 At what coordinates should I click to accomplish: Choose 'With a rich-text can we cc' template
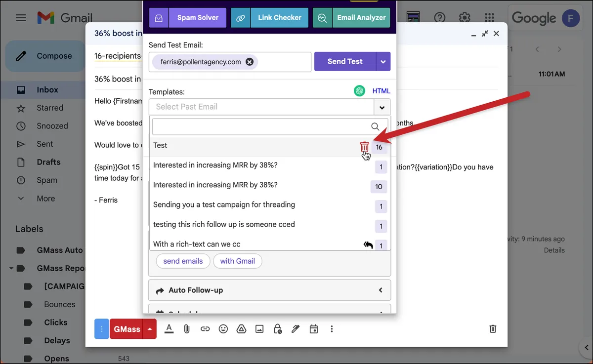point(270,243)
